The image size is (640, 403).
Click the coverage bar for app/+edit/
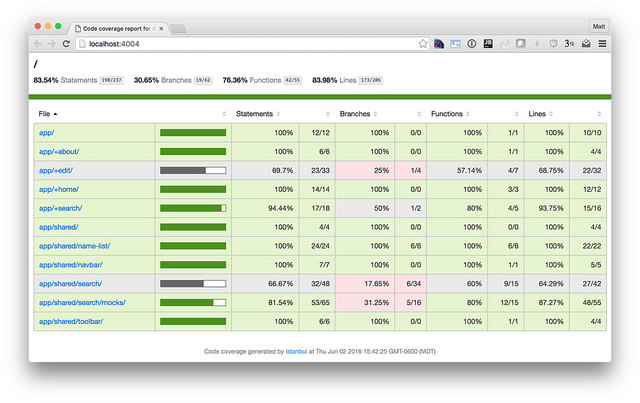[x=193, y=170]
